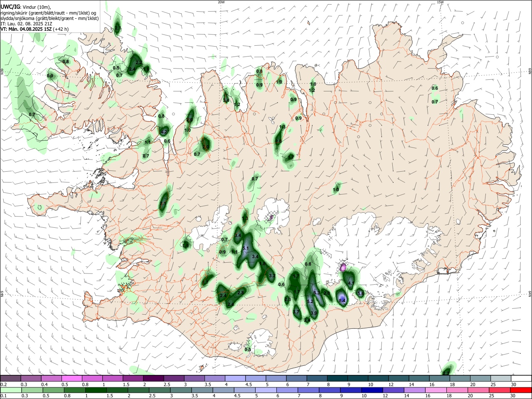Click the 5.1 precipitation value on the map

pos(245,248)
